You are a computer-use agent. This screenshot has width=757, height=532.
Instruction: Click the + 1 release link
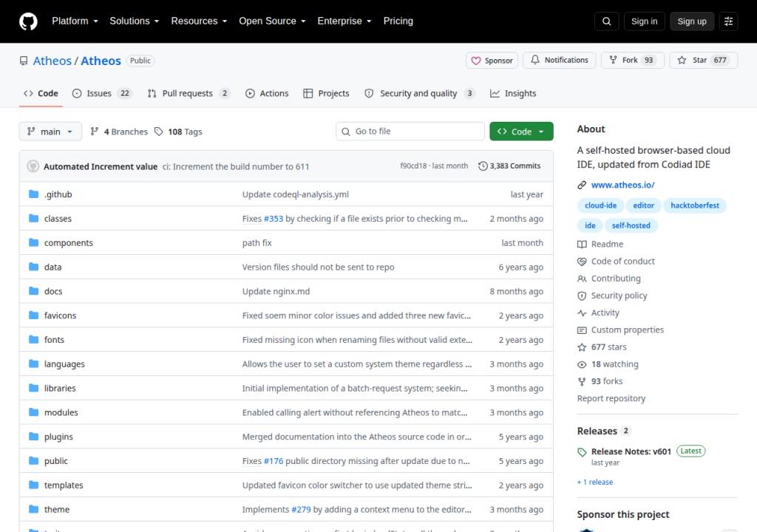coord(595,482)
